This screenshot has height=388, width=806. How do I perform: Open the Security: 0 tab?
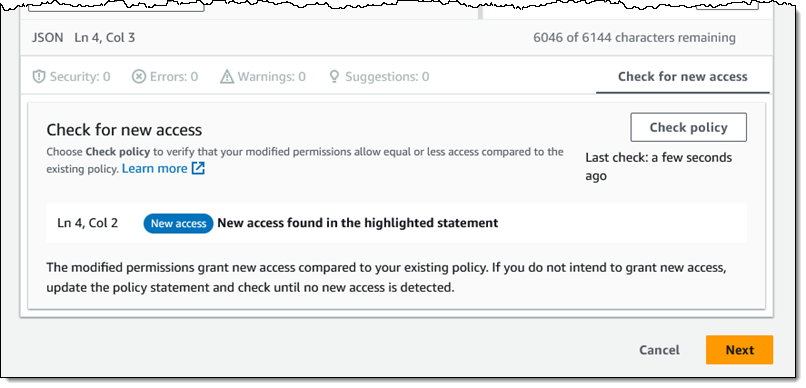[71, 77]
